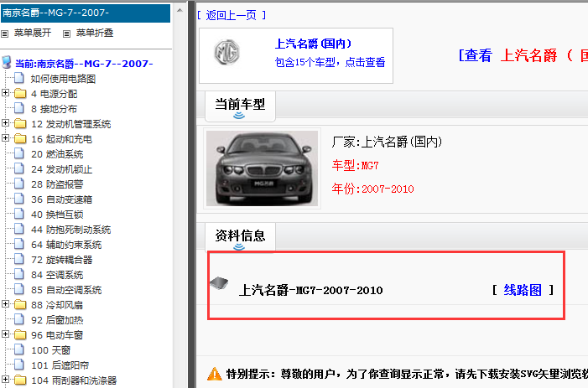This screenshot has height=388, width=588.
Task: Open tree item 100 天窗
Action: pyautogui.click(x=50, y=350)
